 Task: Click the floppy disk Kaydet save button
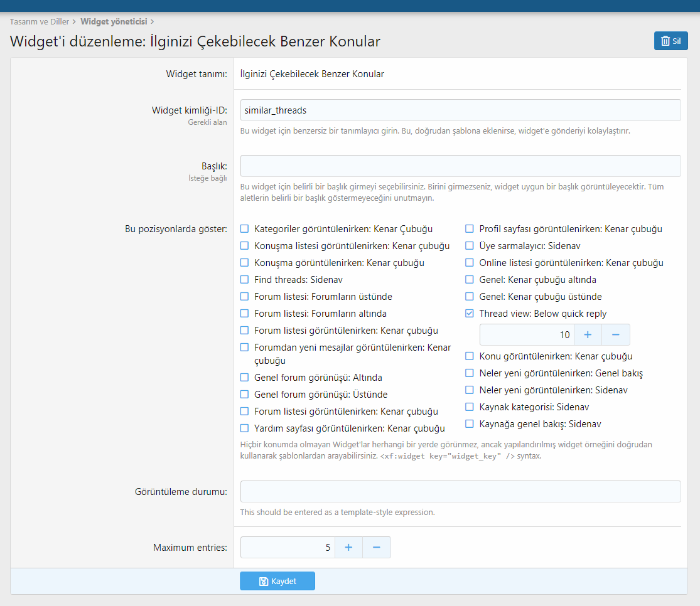point(277,581)
